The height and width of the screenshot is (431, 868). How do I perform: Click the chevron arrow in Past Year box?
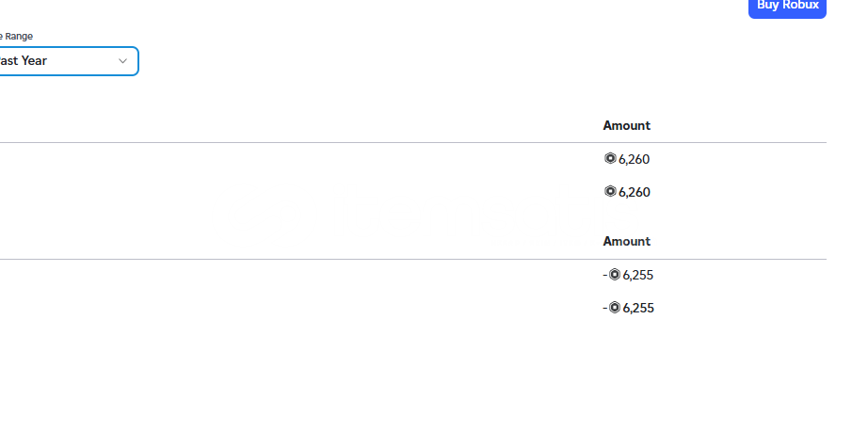pyautogui.click(x=123, y=61)
